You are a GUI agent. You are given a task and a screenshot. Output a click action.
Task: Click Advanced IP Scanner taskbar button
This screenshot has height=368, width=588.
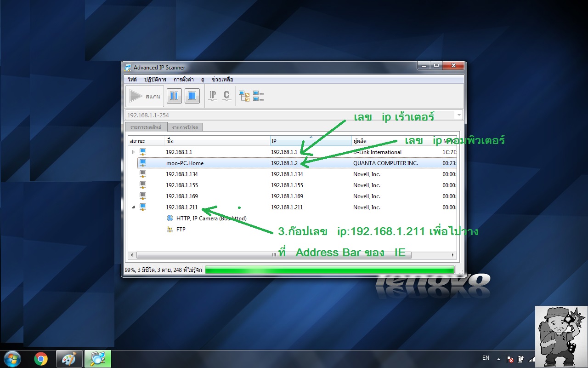point(98,358)
